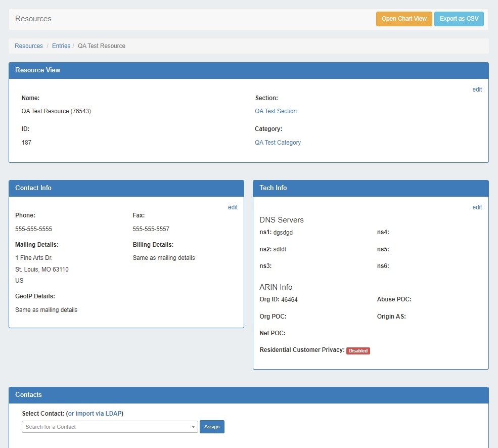Go to Resources in the breadcrumb
Image resolution: width=498 pixels, height=448 pixels.
coord(29,46)
